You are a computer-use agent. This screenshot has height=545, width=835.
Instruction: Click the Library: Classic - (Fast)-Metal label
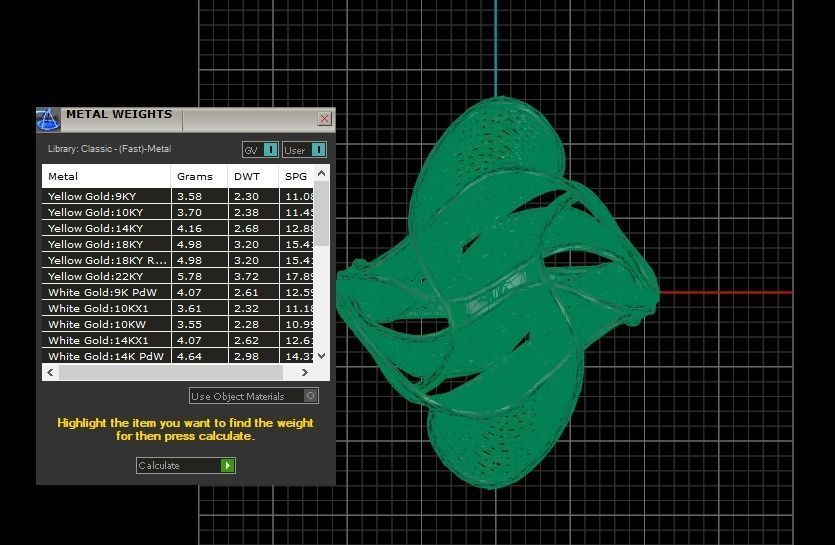[109, 149]
